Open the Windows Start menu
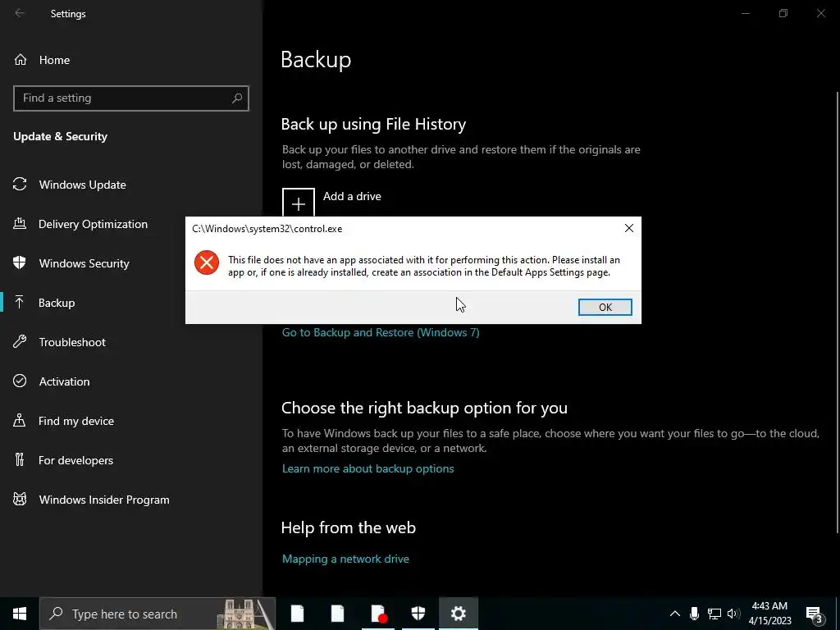The image size is (840, 630). (x=20, y=614)
